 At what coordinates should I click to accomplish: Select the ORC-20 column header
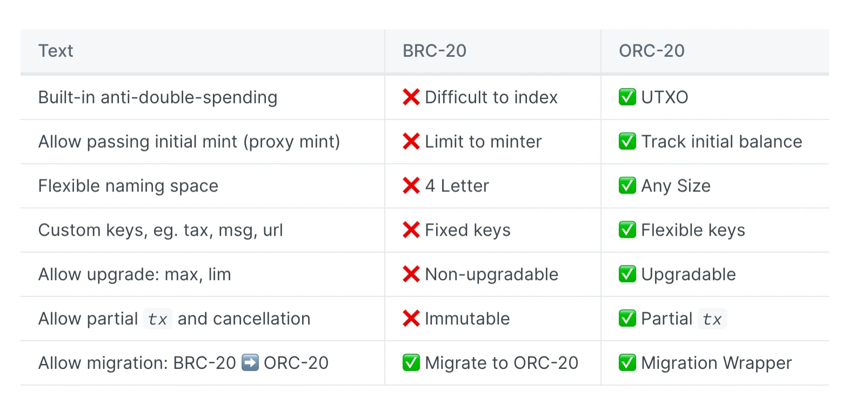715,51
